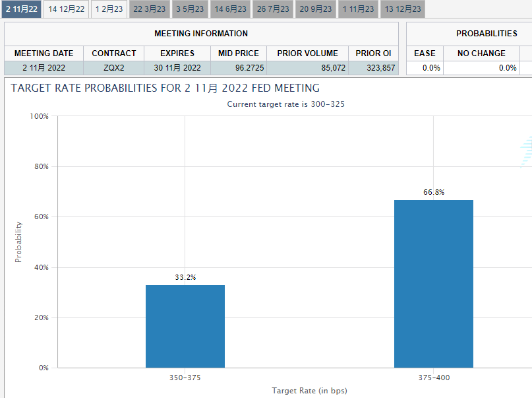The image size is (532, 398).
Task: Open the 1 11月23 meeting tab
Action: (x=359, y=9)
